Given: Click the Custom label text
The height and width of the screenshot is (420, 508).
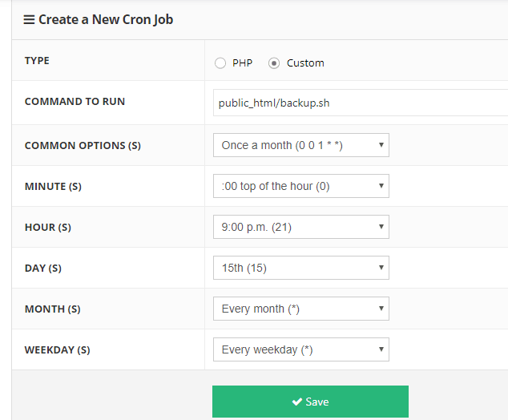Looking at the screenshot, I should coord(305,63).
